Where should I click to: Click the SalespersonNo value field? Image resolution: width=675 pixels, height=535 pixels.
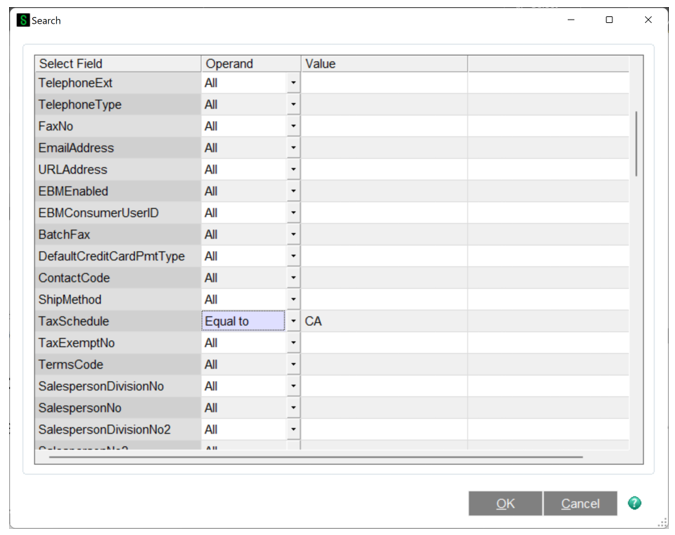[x=384, y=408]
